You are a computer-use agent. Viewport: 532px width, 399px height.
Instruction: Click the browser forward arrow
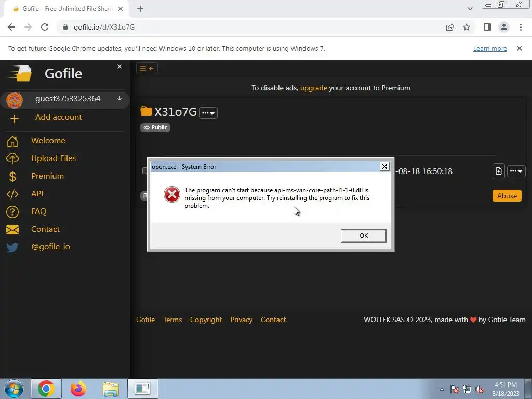(28, 27)
